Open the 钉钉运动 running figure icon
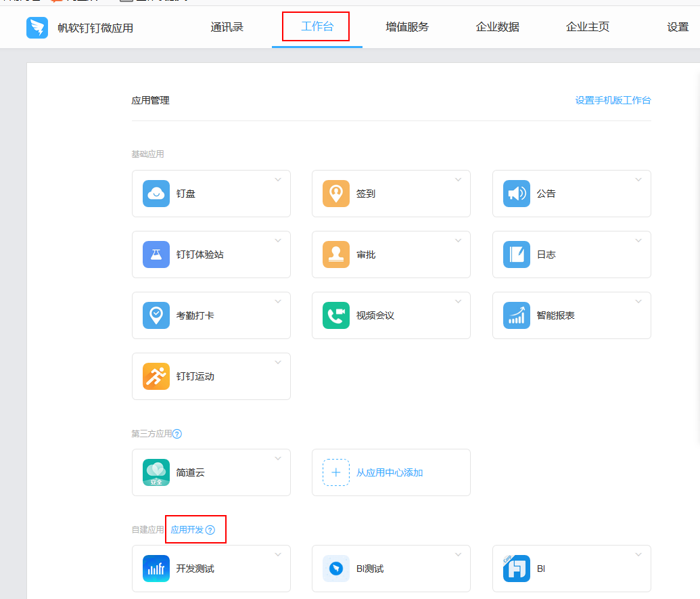Screen dimensions: 700x599 point(156,376)
